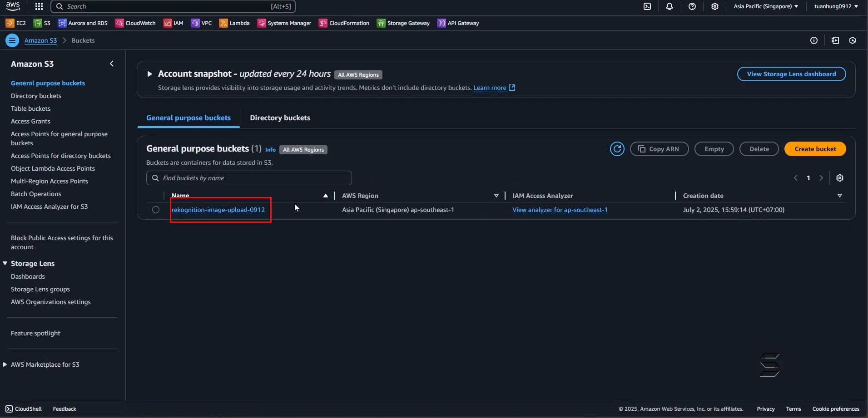The width and height of the screenshot is (868, 418).
Task: Open Batch Operations in sidebar
Action: (36, 194)
